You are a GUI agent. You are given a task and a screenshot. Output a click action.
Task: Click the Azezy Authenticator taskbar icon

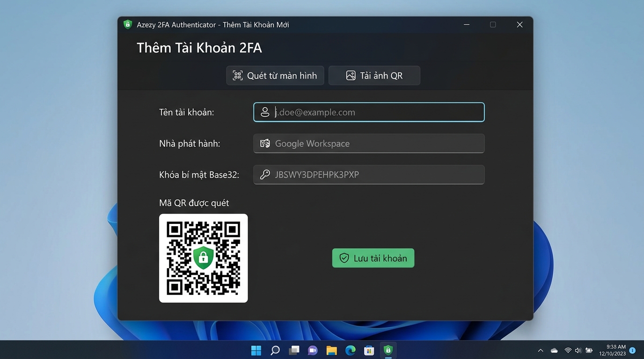tap(388, 350)
